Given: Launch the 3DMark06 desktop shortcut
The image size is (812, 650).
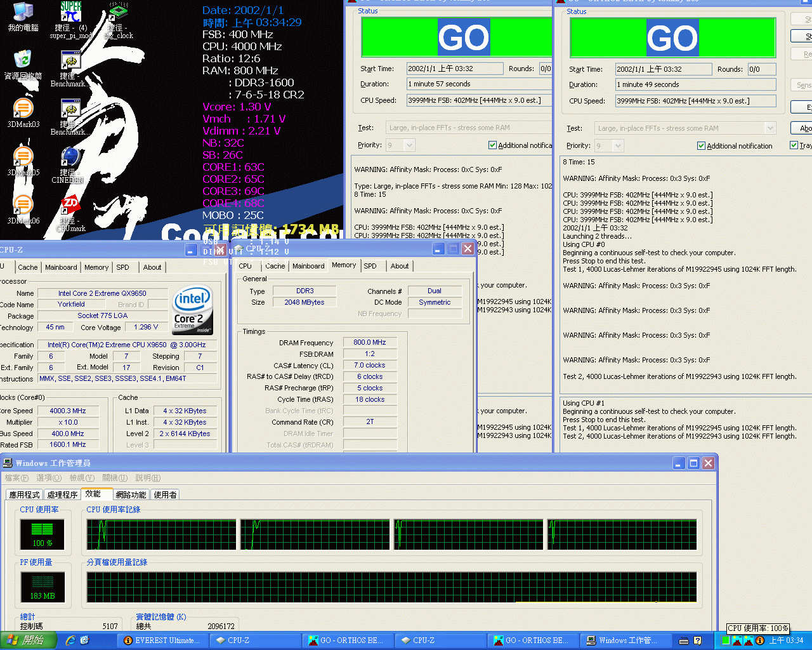Looking at the screenshot, I should pyautogui.click(x=23, y=210).
